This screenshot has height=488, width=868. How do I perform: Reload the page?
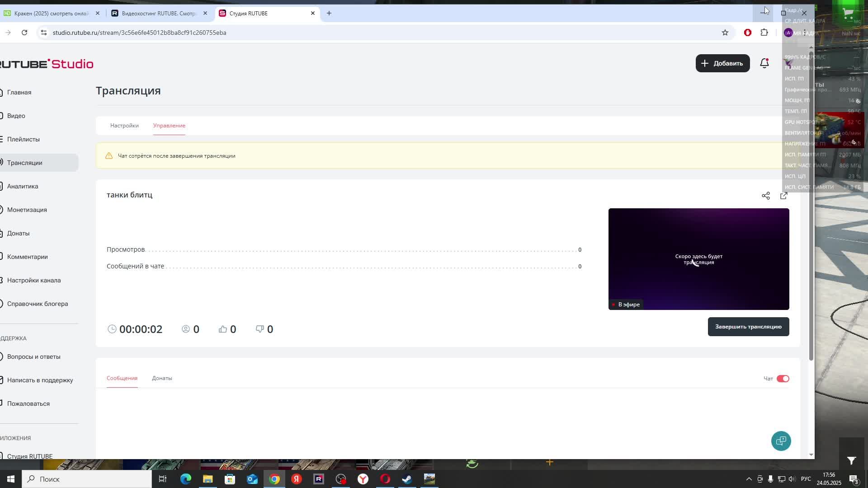[24, 33]
